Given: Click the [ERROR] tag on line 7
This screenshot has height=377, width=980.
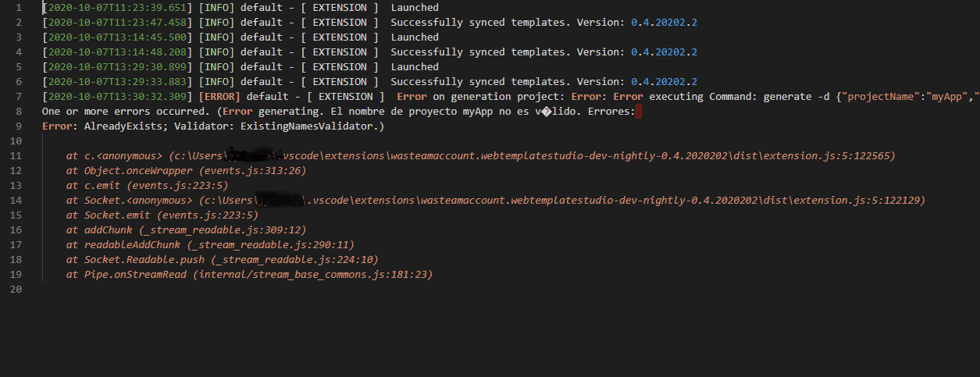Looking at the screenshot, I should pyautogui.click(x=219, y=97).
